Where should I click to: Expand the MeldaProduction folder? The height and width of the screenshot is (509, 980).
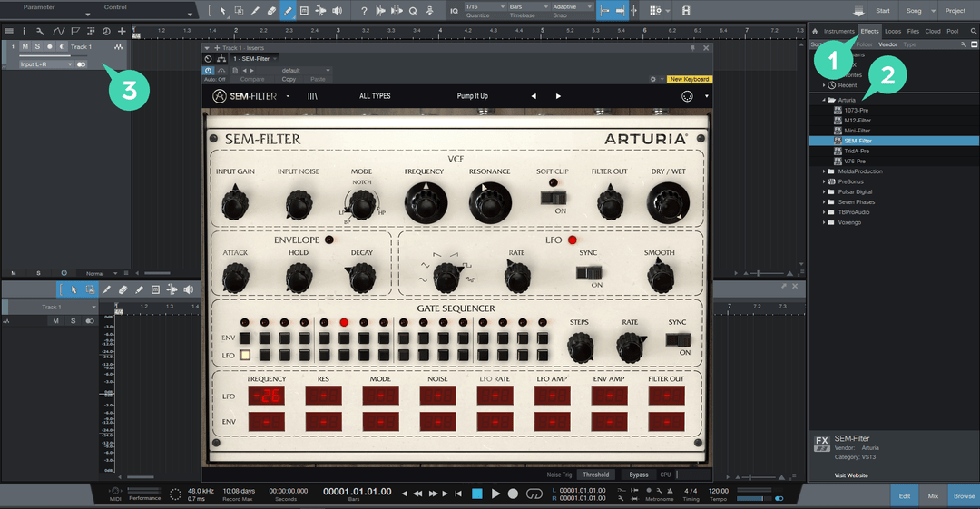coord(824,171)
